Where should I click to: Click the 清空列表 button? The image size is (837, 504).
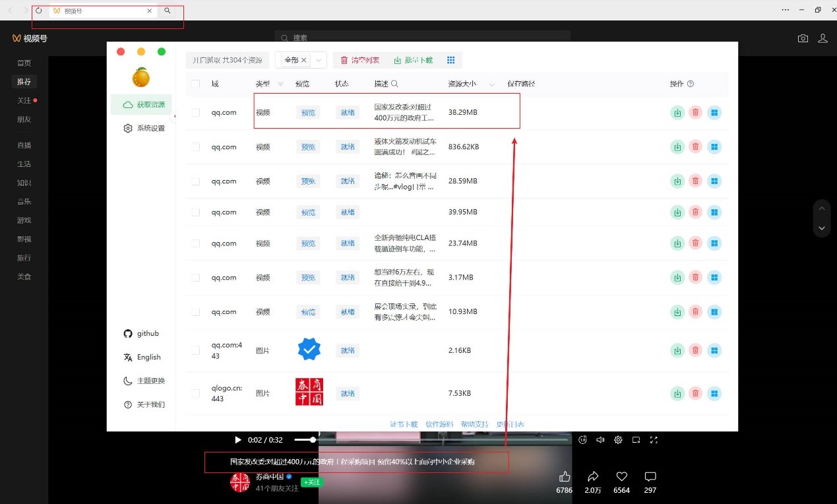[x=359, y=60]
